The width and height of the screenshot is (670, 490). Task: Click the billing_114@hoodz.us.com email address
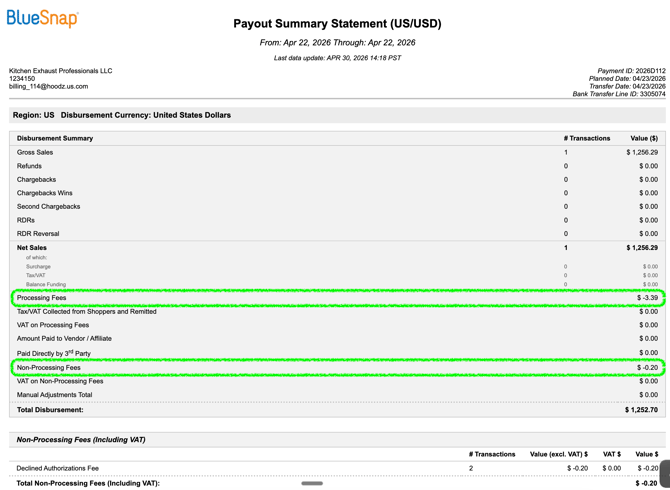coord(48,86)
